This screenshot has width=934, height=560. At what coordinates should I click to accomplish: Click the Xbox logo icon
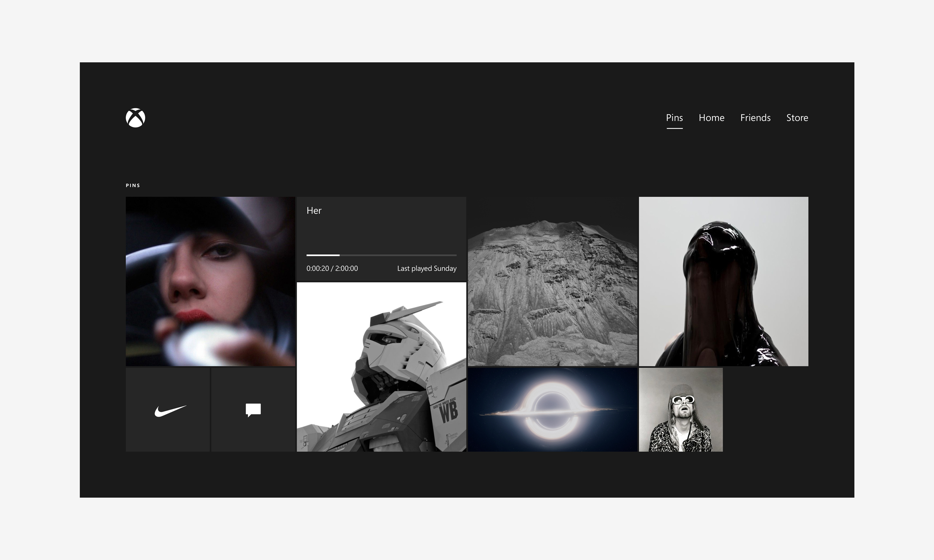click(x=135, y=118)
